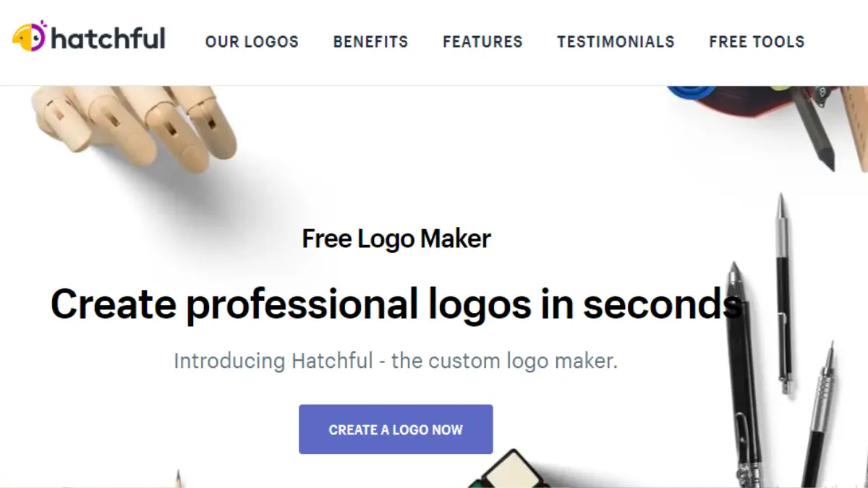The image size is (868, 488).
Task: Click the slim black mechanical pencil
Action: (783, 294)
